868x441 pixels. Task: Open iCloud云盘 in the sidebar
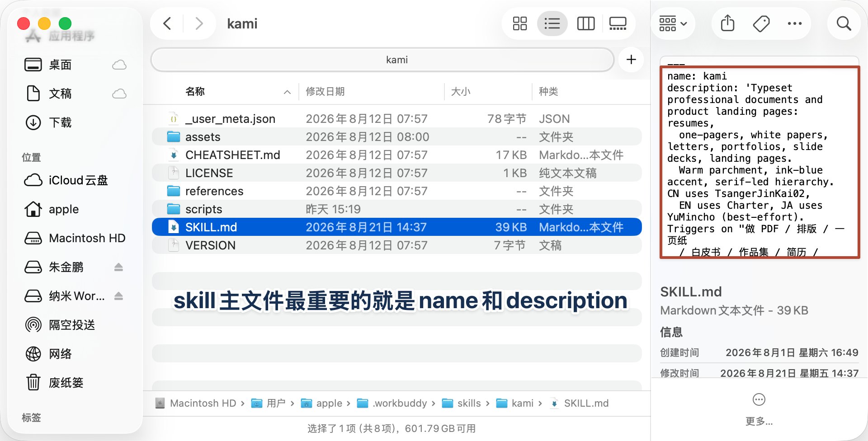tap(78, 180)
